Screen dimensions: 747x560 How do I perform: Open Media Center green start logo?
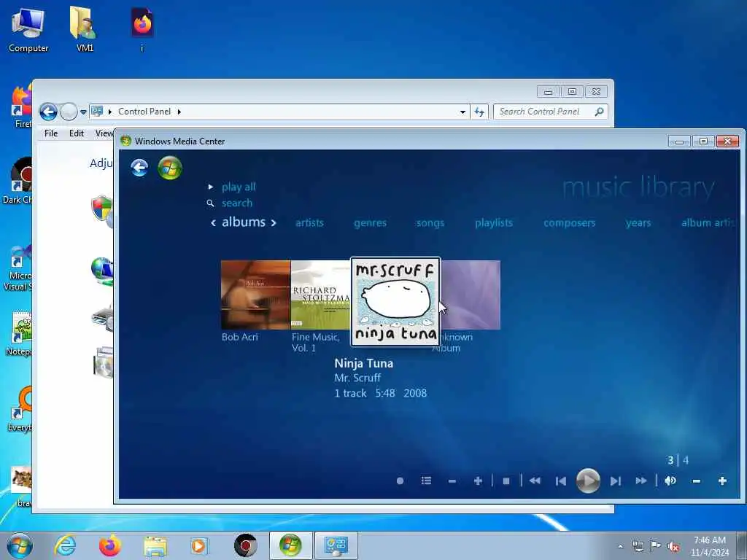click(x=170, y=168)
